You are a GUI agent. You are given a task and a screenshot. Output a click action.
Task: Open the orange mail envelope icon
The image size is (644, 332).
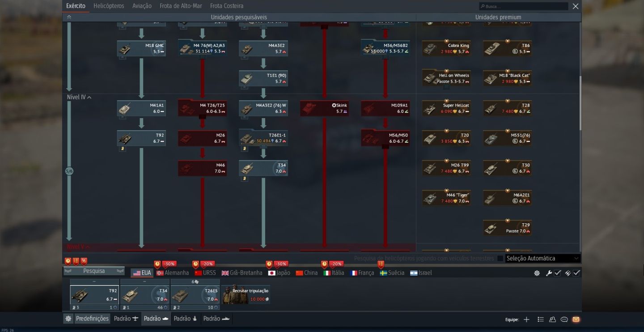[x=576, y=319]
